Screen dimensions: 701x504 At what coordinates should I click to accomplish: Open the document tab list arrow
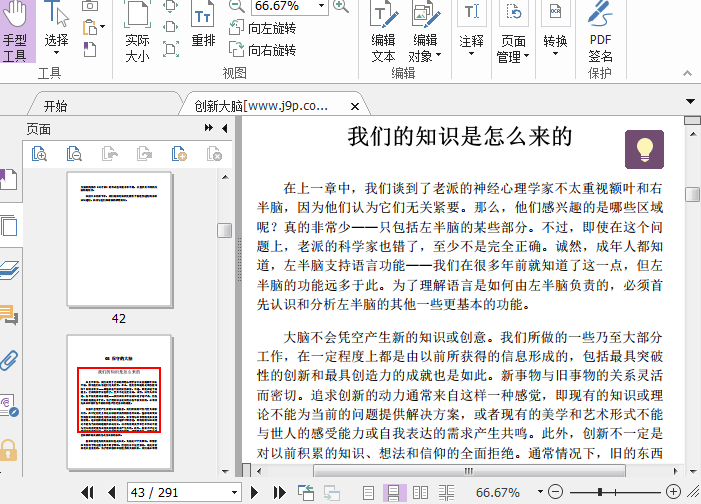click(x=690, y=102)
